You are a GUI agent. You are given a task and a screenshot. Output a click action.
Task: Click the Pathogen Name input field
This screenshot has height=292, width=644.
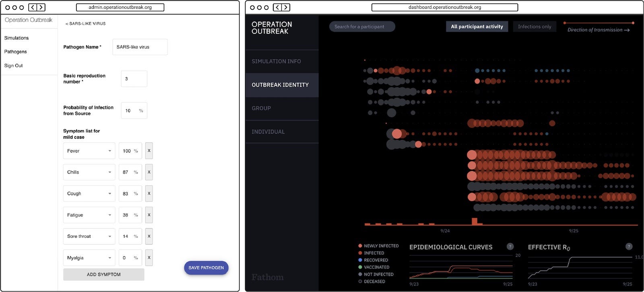[140, 47]
